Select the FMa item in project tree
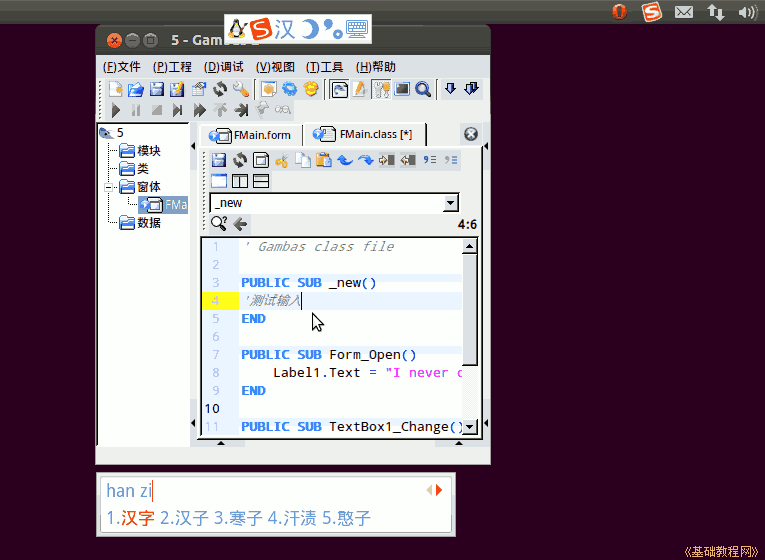 tap(163, 205)
